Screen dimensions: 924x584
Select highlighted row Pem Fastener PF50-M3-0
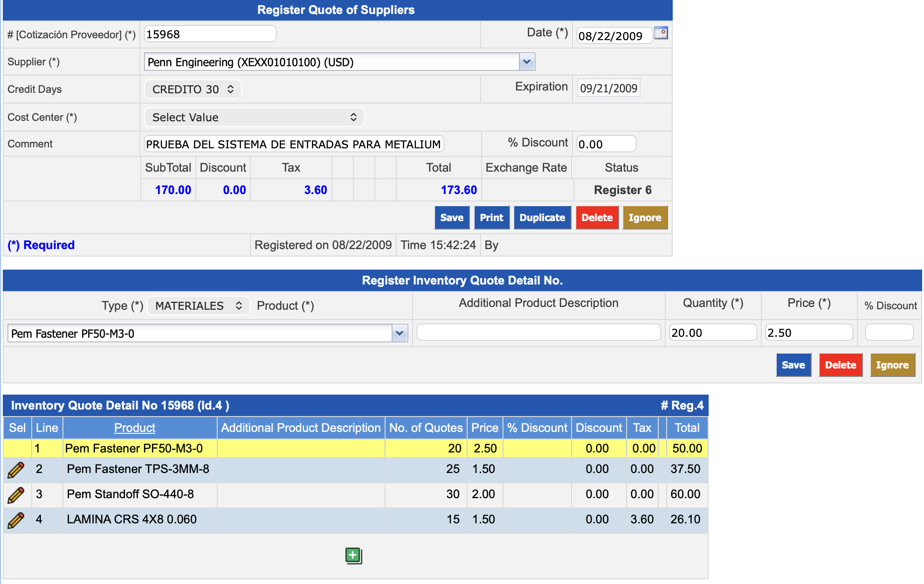tap(134, 448)
